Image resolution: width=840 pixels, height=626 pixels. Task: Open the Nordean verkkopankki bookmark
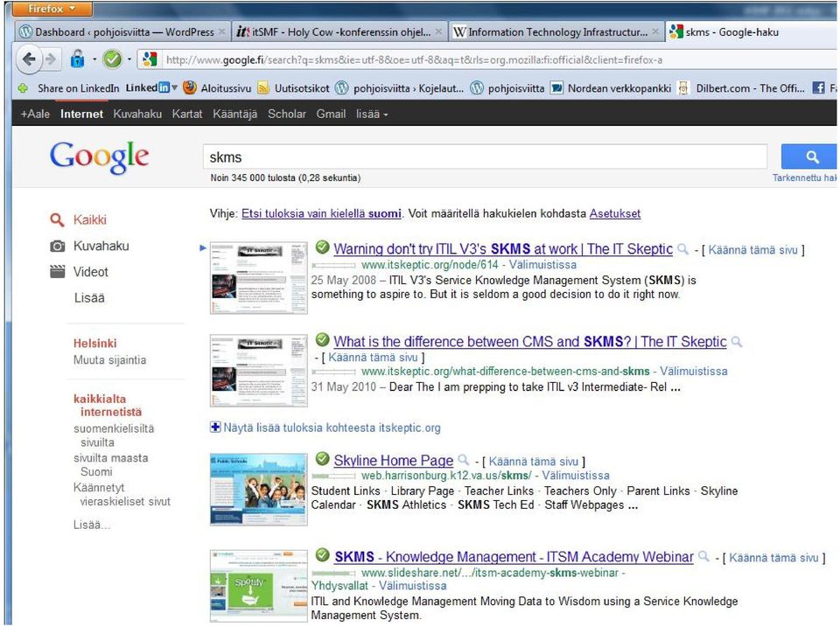click(611, 88)
